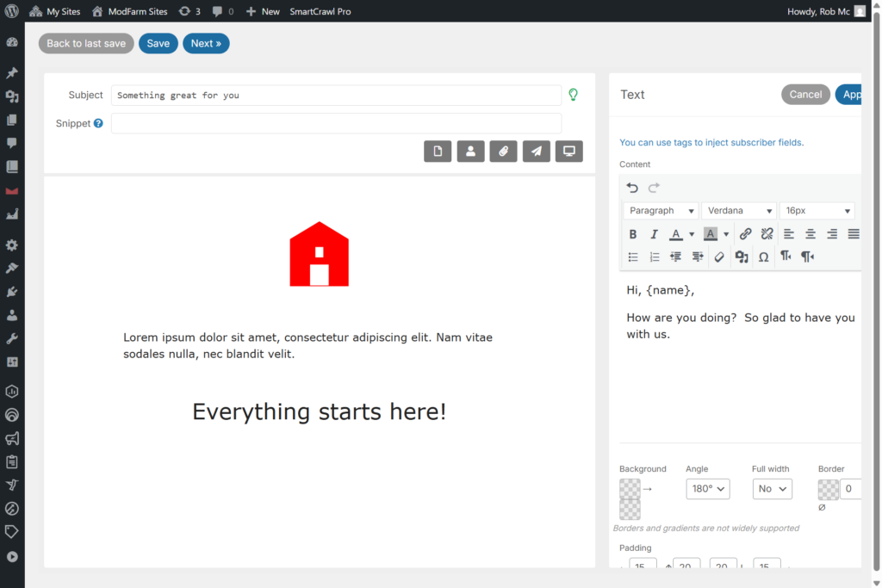Click the Omega special character icon
882x588 pixels.
(x=763, y=257)
